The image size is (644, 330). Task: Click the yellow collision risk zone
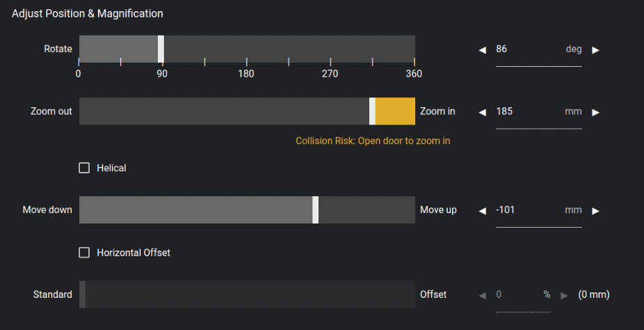pyautogui.click(x=395, y=111)
